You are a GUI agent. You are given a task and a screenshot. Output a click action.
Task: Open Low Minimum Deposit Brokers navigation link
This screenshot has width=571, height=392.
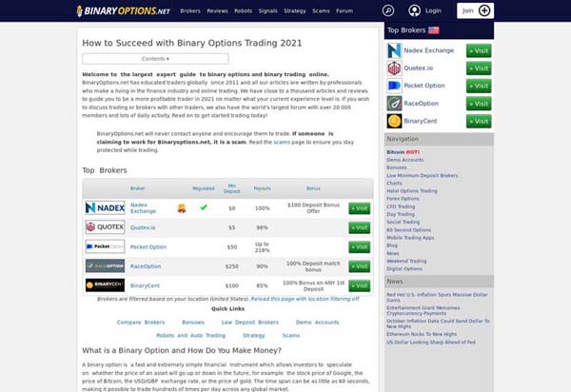pos(423,175)
